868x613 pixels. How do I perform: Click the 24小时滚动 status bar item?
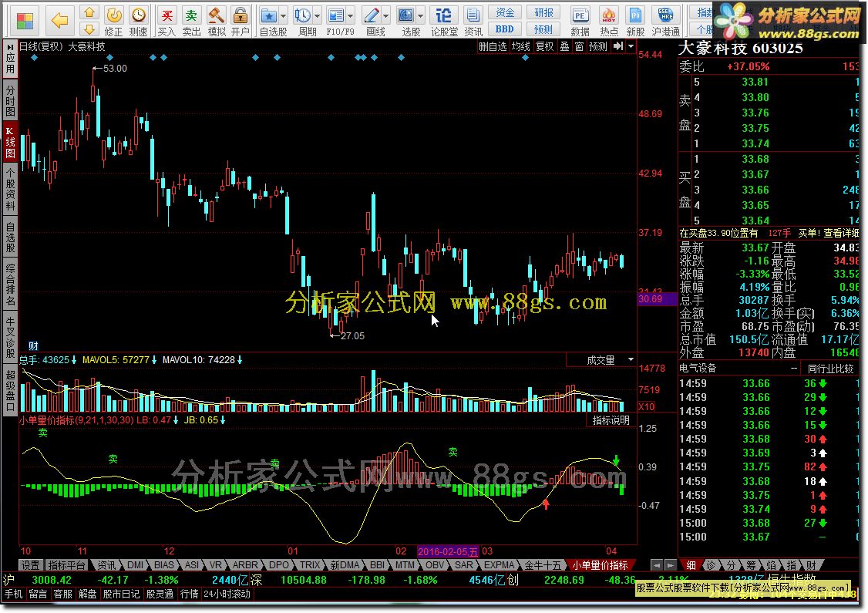pyautogui.click(x=227, y=594)
